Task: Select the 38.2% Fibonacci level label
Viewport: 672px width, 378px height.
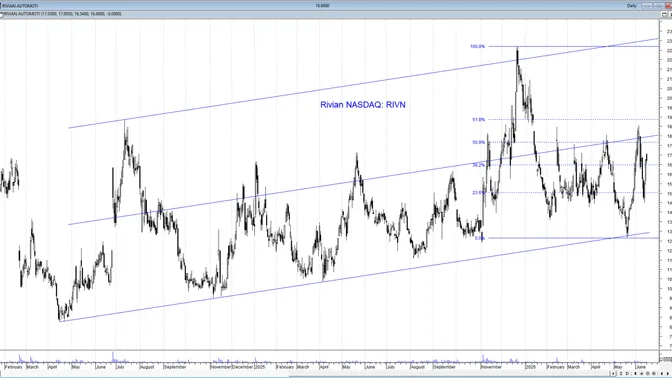Action: pos(478,165)
